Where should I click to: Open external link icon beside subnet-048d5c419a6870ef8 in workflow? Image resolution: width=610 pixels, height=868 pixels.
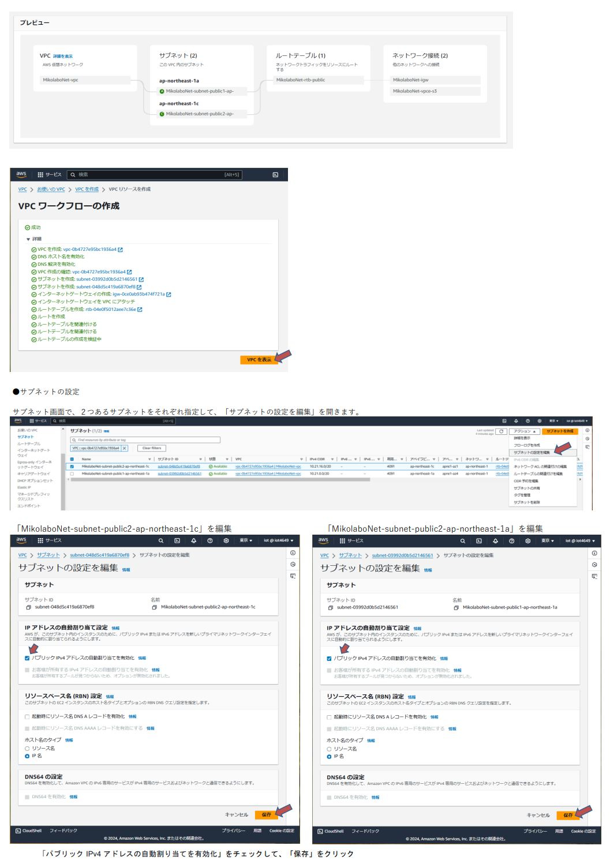point(139,287)
